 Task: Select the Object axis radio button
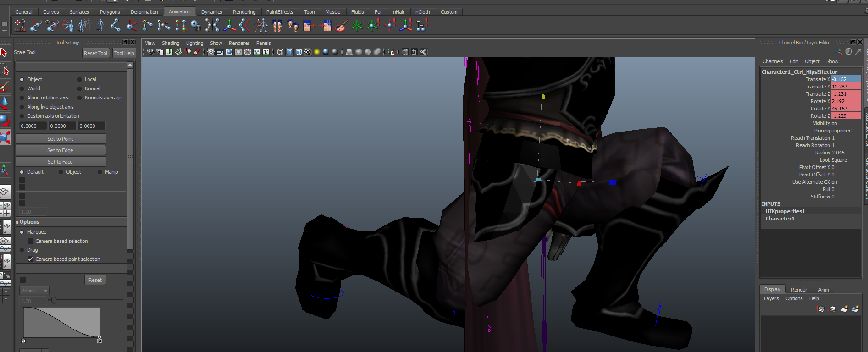click(22, 79)
